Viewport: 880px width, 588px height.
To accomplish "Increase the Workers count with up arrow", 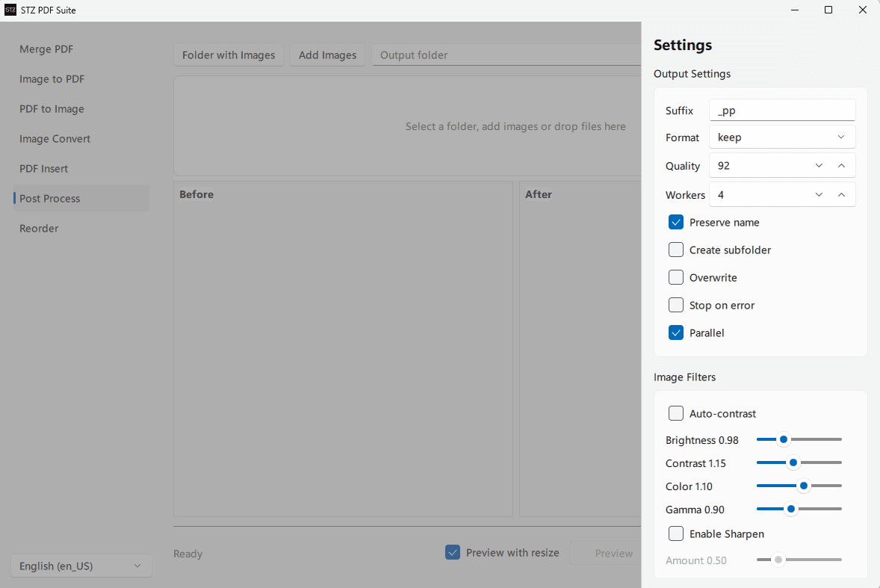I will (841, 195).
